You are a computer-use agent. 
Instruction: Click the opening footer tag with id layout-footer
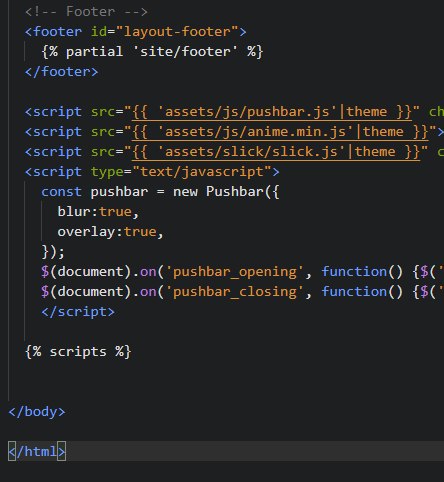click(x=136, y=32)
